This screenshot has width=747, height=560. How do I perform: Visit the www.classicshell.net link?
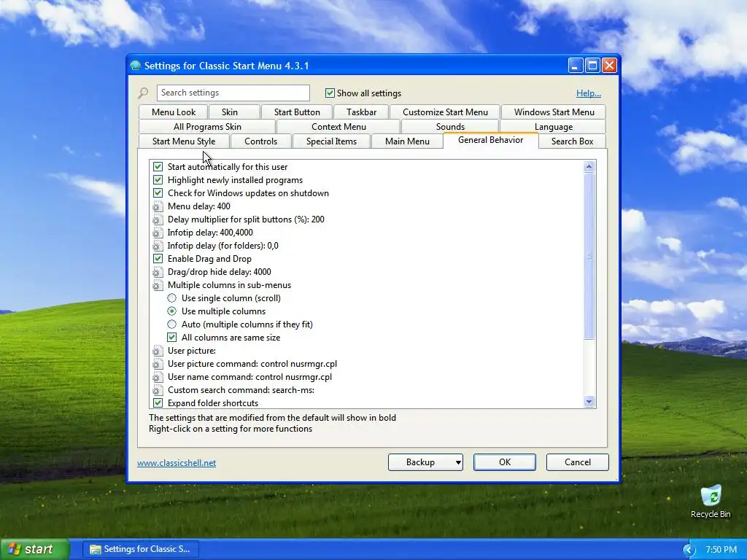tap(177, 463)
